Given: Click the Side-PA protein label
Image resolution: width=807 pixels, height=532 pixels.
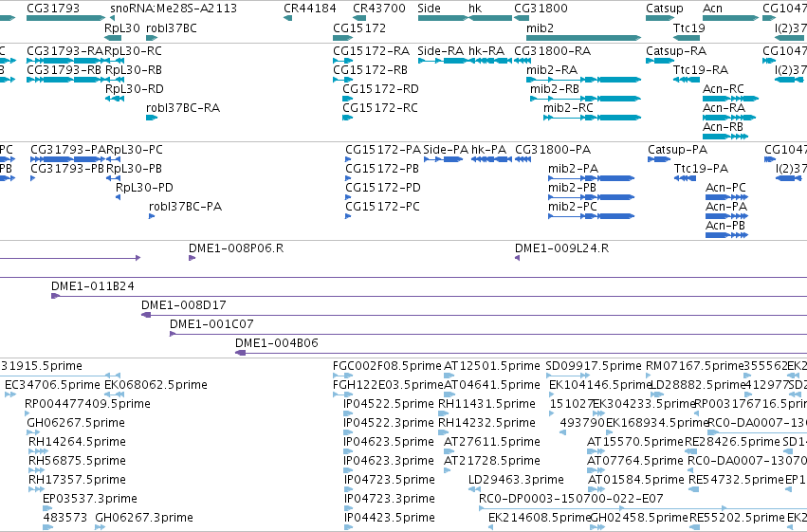Looking at the screenshot, I should point(446,150).
